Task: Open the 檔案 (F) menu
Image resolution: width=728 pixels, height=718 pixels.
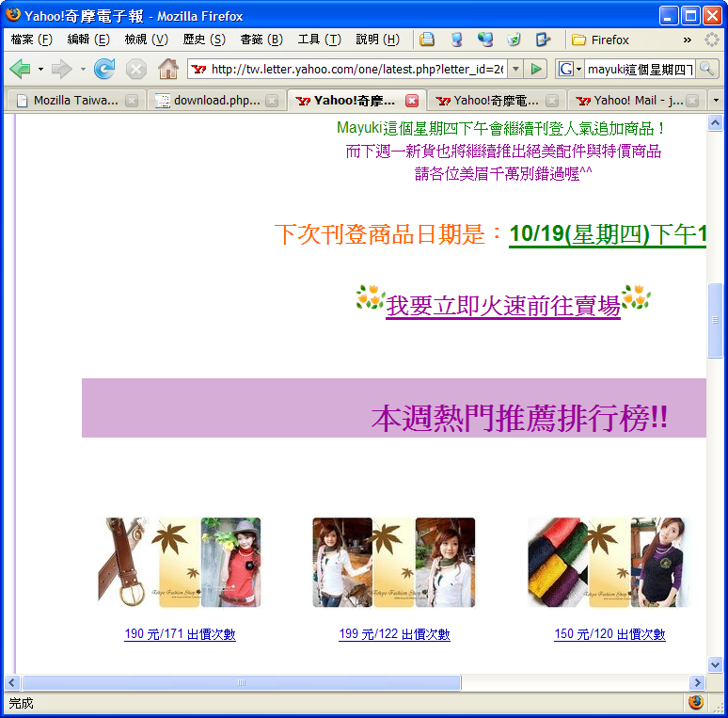Action: click(32, 40)
